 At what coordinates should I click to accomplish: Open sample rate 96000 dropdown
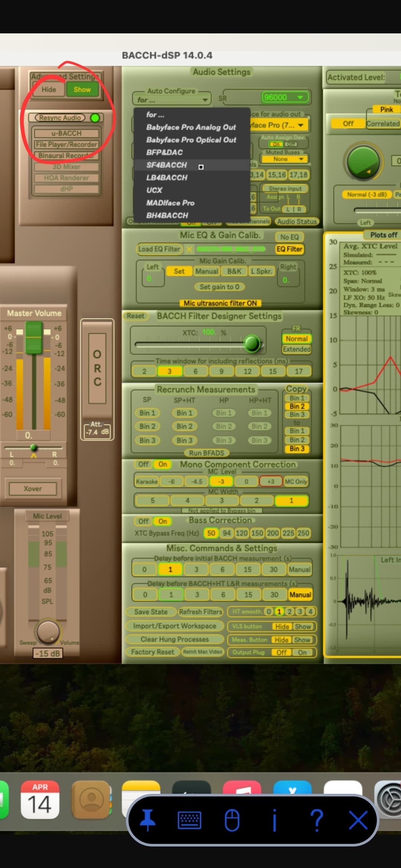pyautogui.click(x=286, y=97)
